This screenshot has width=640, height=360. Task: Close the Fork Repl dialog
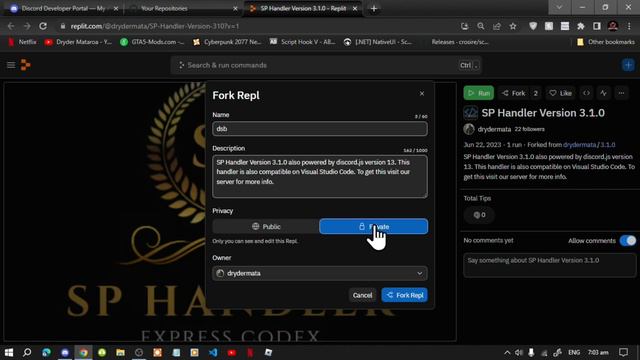[x=422, y=94]
